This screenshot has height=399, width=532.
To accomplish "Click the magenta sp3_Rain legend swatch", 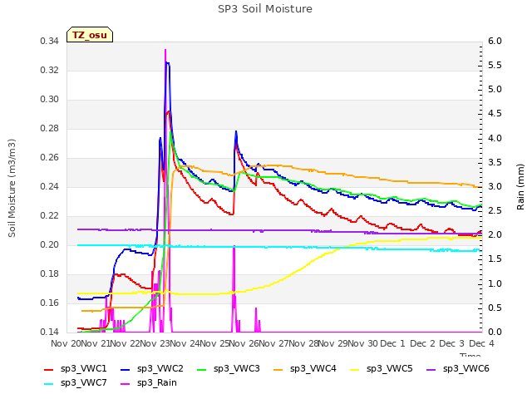I will click(126, 384).
